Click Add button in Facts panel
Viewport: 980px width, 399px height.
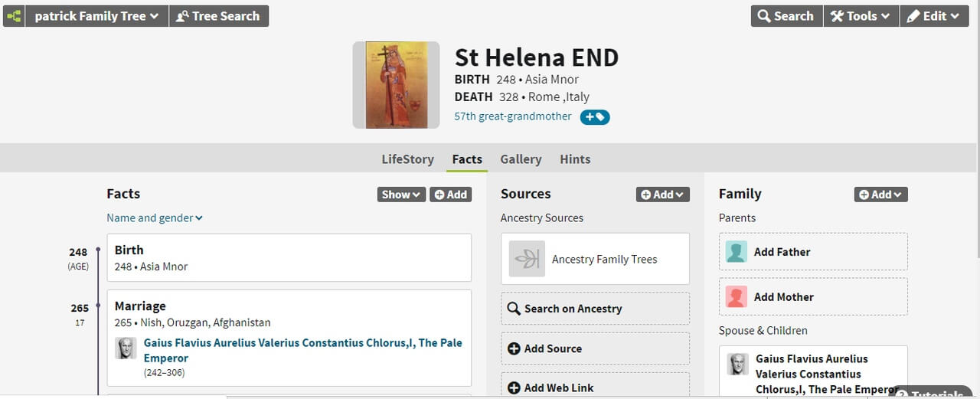coord(450,195)
